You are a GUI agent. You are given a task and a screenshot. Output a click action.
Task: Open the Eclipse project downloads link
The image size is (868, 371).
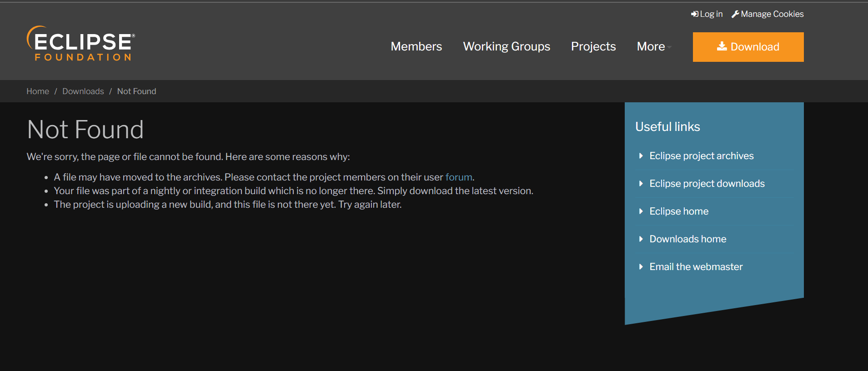(707, 184)
